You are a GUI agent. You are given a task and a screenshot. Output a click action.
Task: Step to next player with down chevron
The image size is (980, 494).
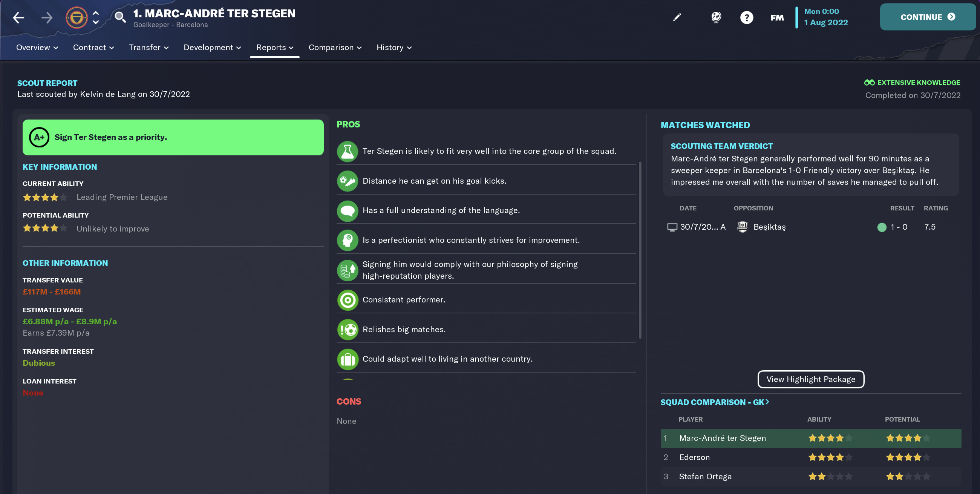(96, 23)
